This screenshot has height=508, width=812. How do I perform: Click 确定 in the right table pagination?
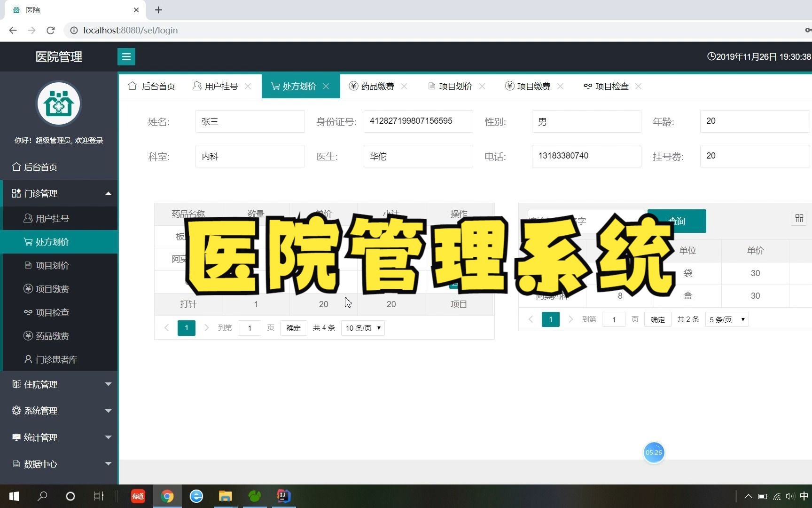(658, 319)
